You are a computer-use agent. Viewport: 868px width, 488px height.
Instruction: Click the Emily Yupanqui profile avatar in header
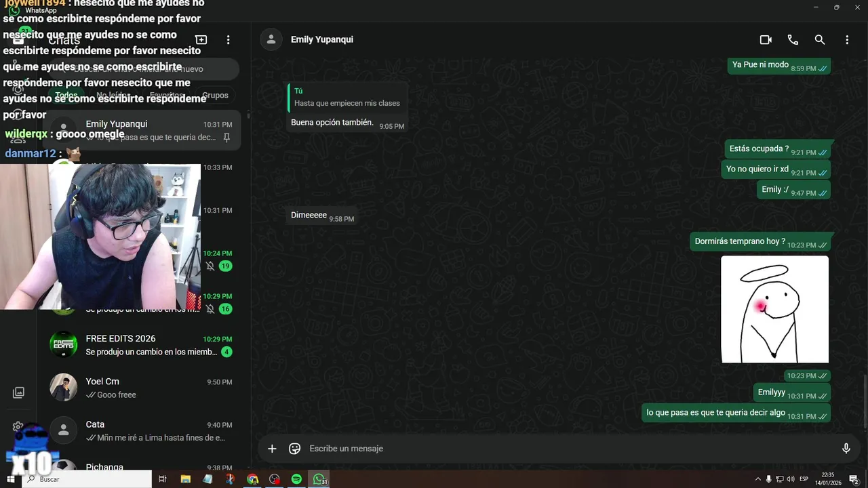[271, 39]
